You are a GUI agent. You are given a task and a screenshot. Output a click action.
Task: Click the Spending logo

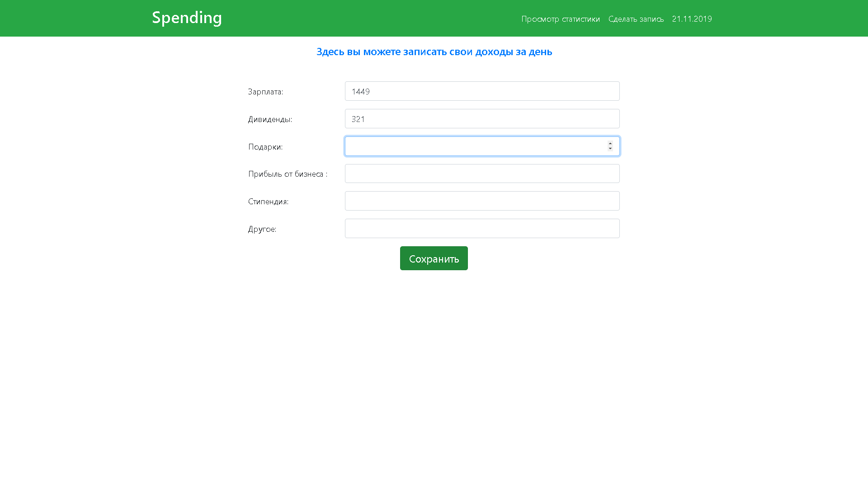187,18
